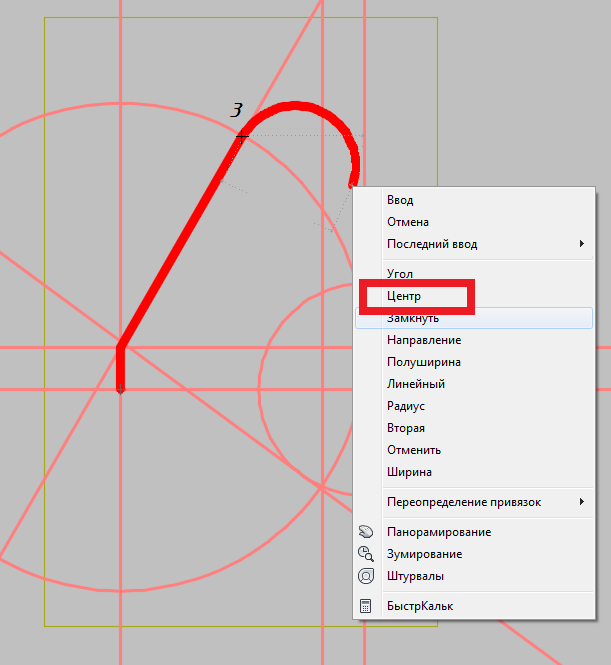Click the Панорамирование hand icon
Image resolution: width=611 pixels, height=665 pixels.
coord(366,532)
